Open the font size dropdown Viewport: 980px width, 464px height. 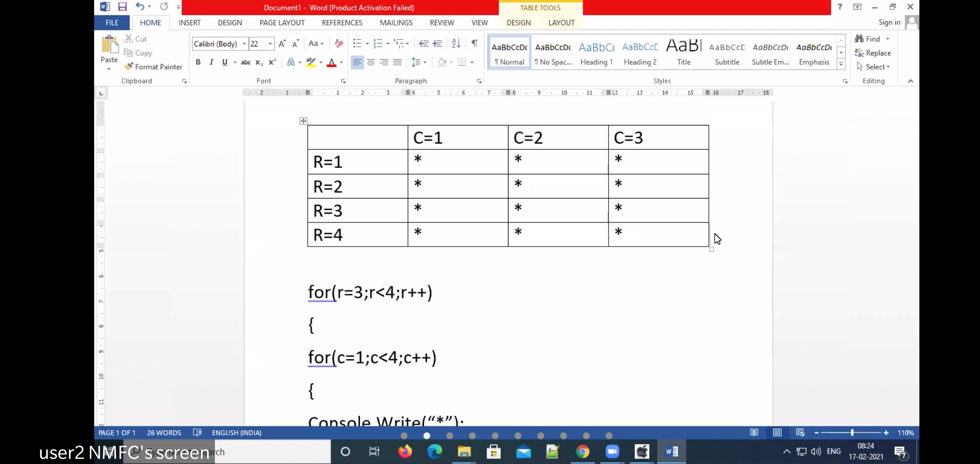coord(270,44)
